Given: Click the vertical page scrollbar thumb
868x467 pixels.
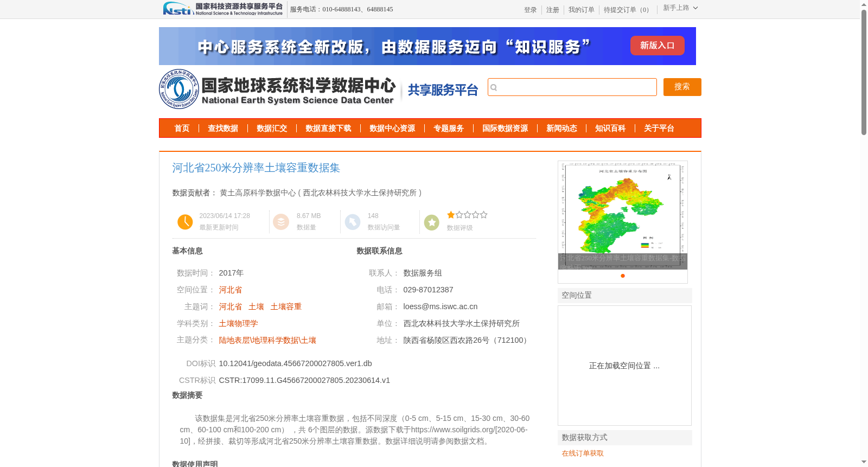Looking at the screenshot, I should 864,72.
